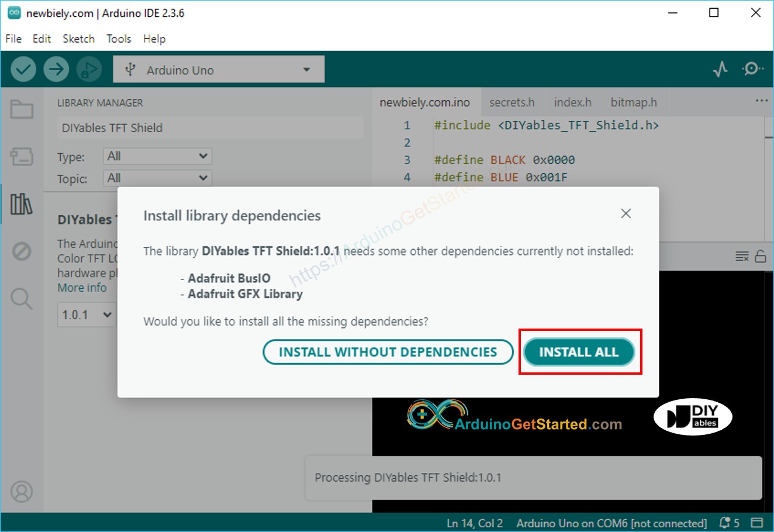The height and width of the screenshot is (532, 774).
Task: Open the Tools menu
Action: (119, 39)
